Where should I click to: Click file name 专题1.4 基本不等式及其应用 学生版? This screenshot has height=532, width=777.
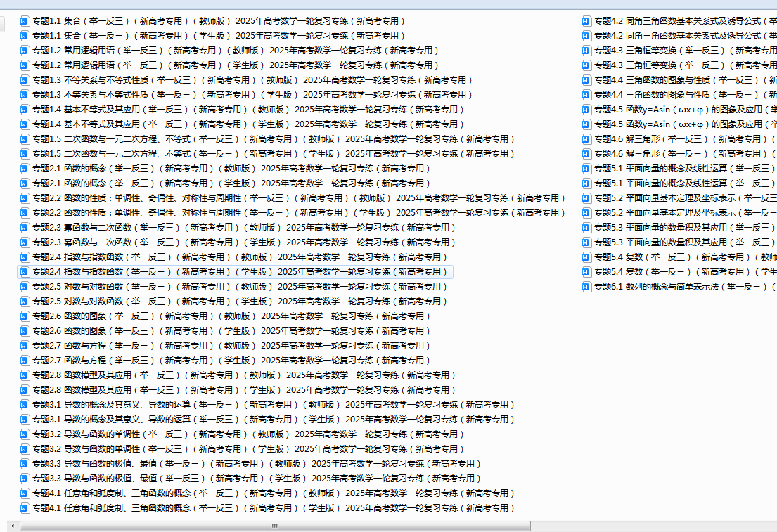coord(248,124)
